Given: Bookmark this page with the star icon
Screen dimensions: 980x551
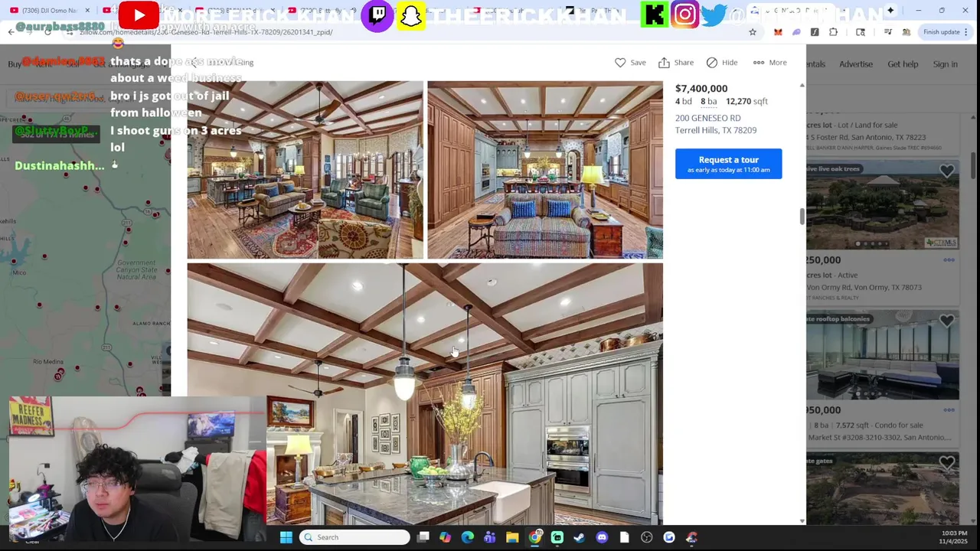Looking at the screenshot, I should click(x=753, y=32).
